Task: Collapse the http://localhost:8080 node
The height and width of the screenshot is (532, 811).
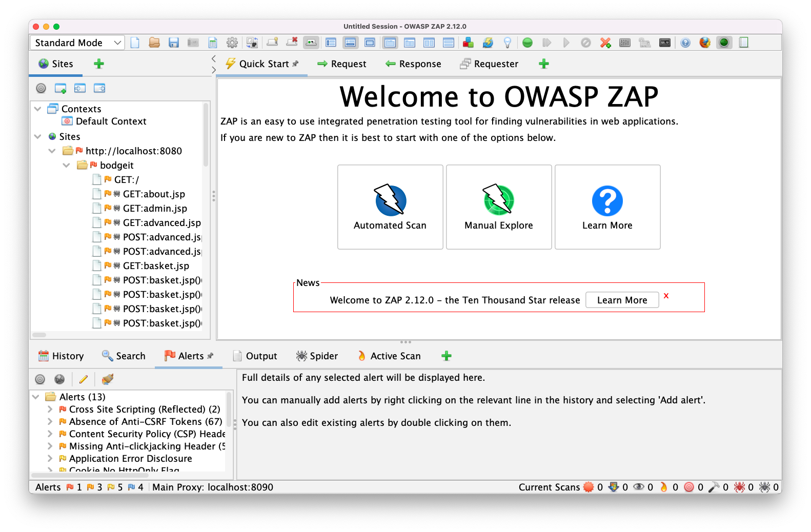Action: click(x=52, y=151)
